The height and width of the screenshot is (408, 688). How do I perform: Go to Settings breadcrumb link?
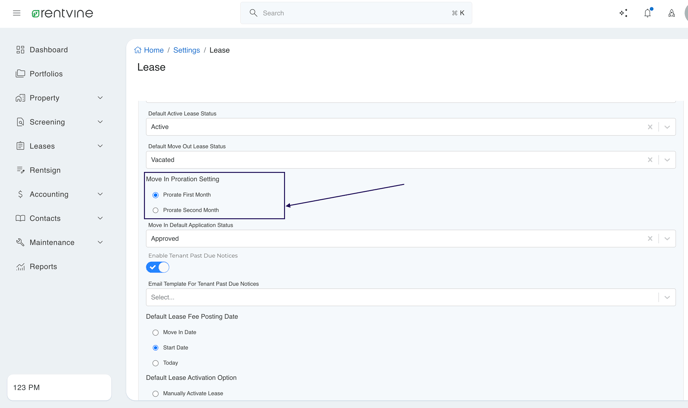186,50
